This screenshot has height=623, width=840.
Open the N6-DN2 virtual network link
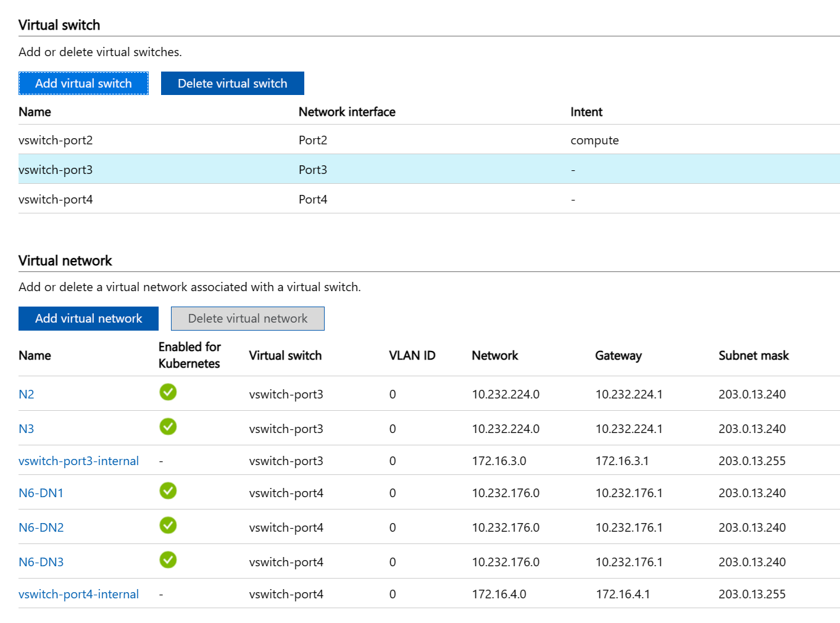(41, 527)
